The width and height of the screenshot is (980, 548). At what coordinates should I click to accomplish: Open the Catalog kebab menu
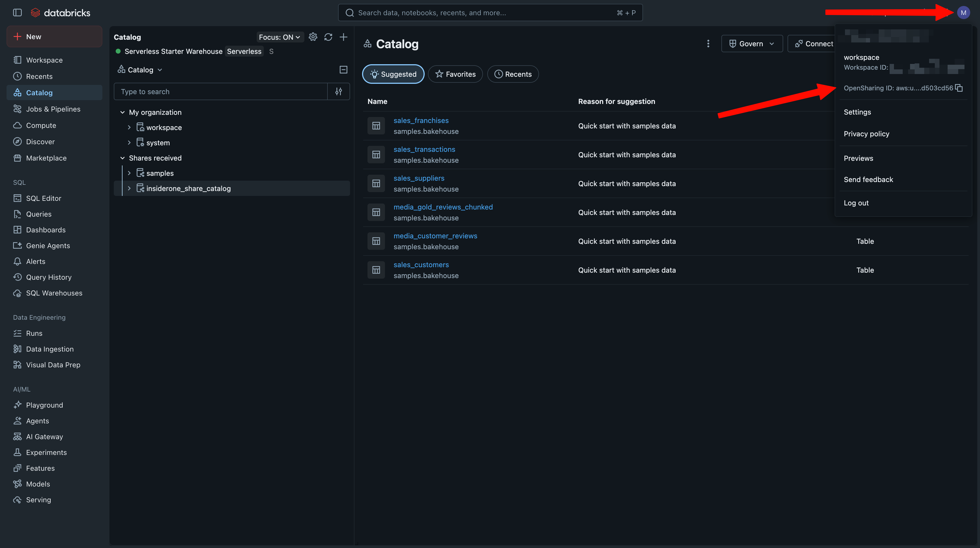pos(708,44)
